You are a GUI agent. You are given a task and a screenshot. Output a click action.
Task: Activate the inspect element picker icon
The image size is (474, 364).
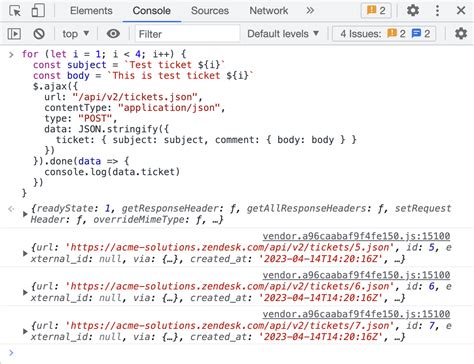pyautogui.click(x=15, y=11)
